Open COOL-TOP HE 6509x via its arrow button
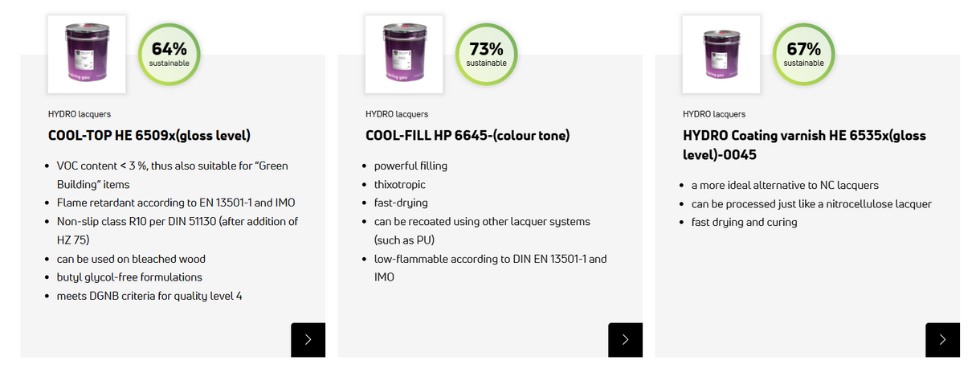980x381 pixels. pos(308,340)
